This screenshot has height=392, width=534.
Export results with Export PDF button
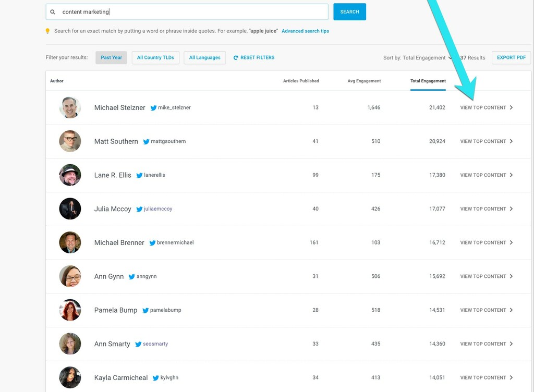pyautogui.click(x=511, y=58)
